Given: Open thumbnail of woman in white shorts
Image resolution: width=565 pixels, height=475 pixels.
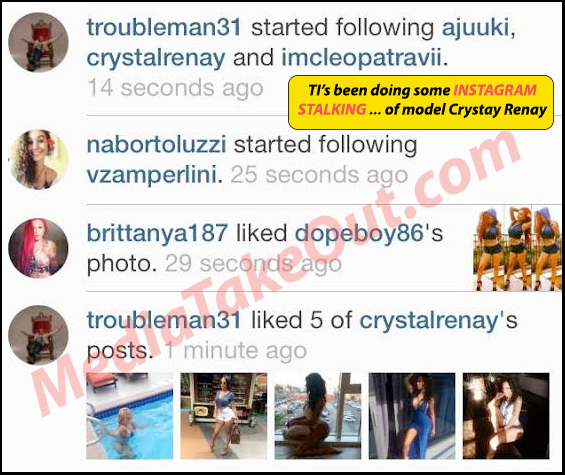Looking at the screenshot, I should (x=224, y=416).
